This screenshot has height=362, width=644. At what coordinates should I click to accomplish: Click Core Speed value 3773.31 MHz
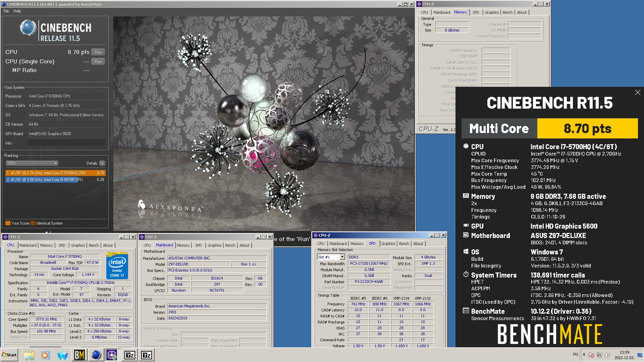(x=46, y=319)
